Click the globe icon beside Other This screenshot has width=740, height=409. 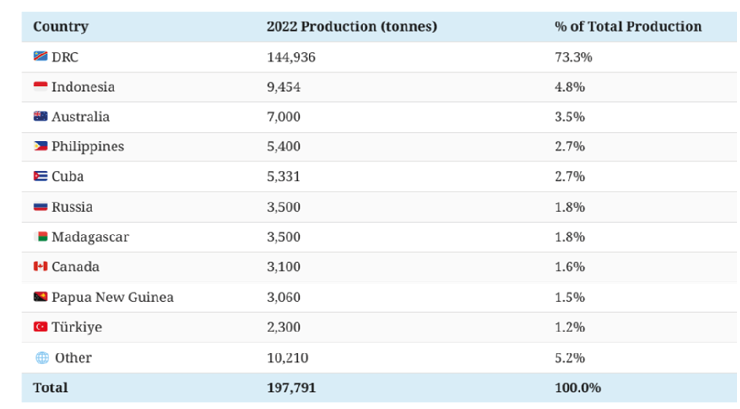click(42, 357)
